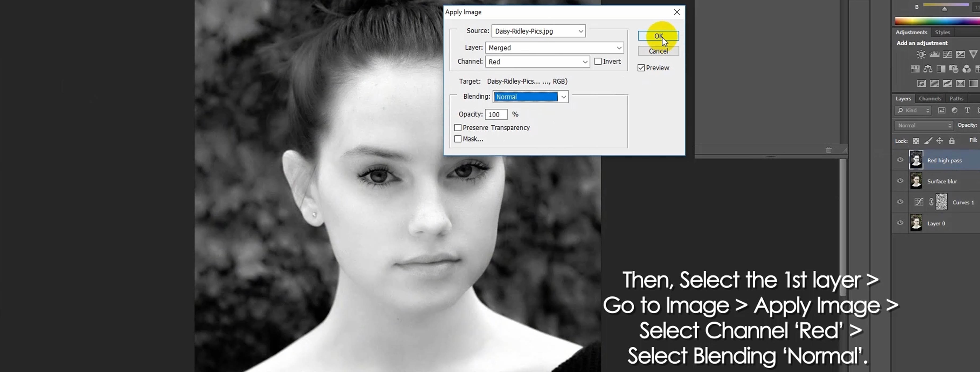Add a Color Balance adjustment
The height and width of the screenshot is (372, 980).
(x=928, y=69)
